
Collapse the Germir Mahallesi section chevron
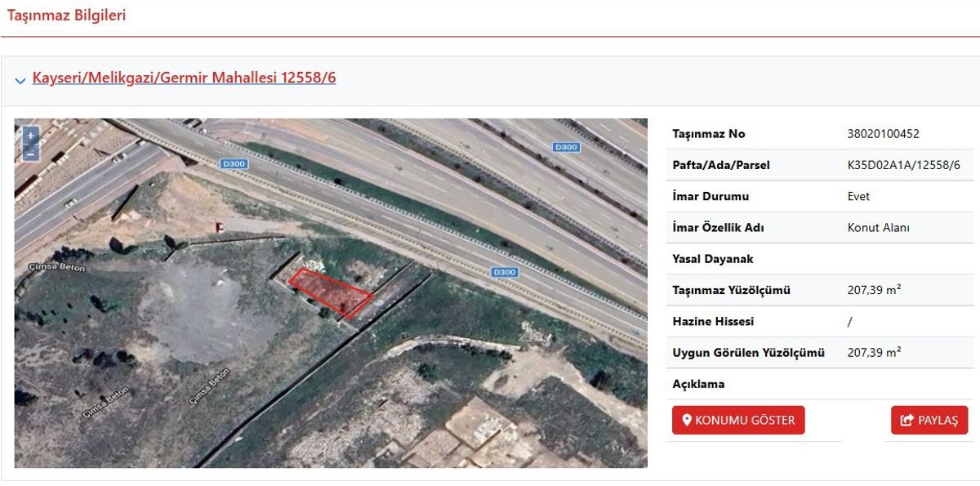pyautogui.click(x=20, y=80)
